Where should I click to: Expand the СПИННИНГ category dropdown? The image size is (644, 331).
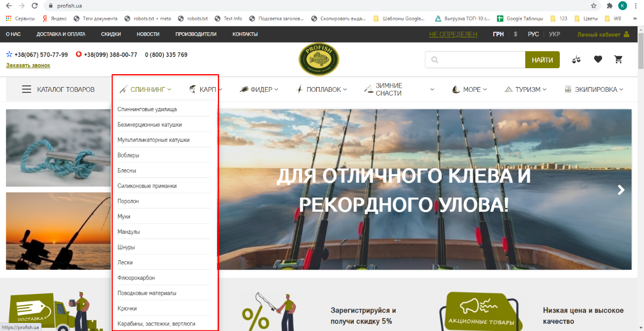145,89
